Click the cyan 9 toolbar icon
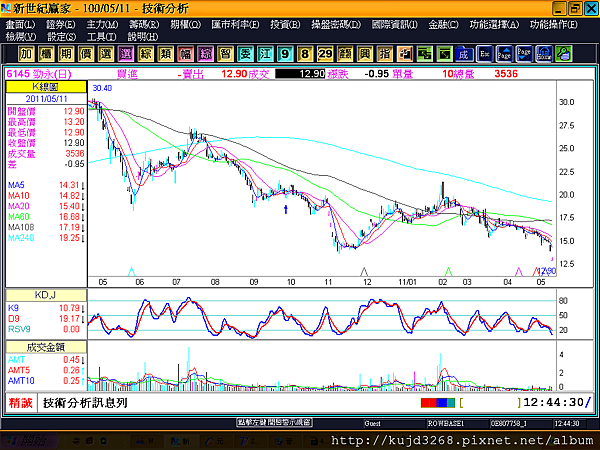This screenshot has height=450, width=600. tap(285, 54)
